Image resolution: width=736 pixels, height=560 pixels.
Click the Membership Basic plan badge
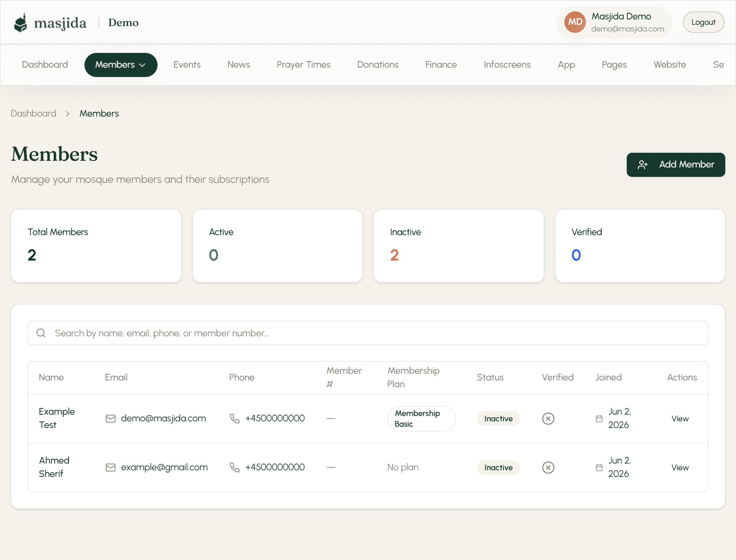coord(421,419)
